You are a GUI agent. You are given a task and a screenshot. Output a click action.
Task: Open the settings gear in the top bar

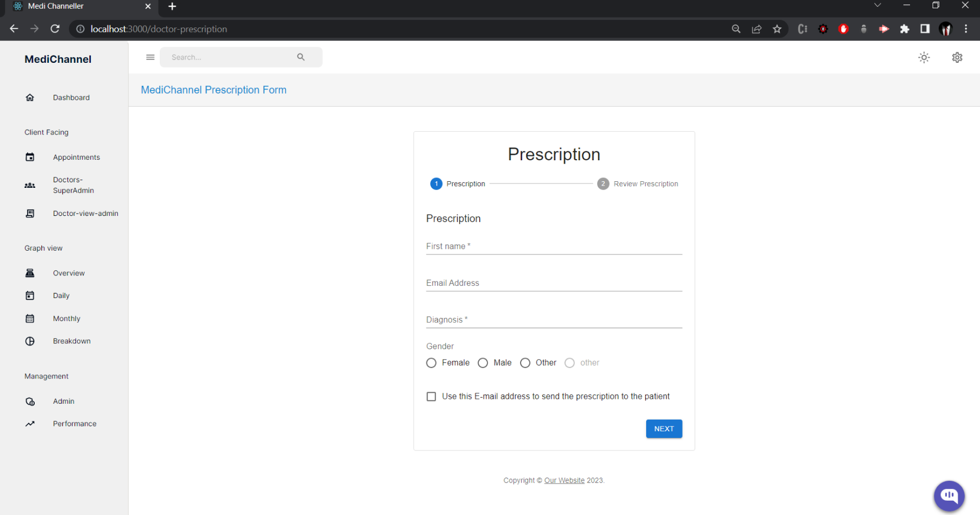coord(957,57)
